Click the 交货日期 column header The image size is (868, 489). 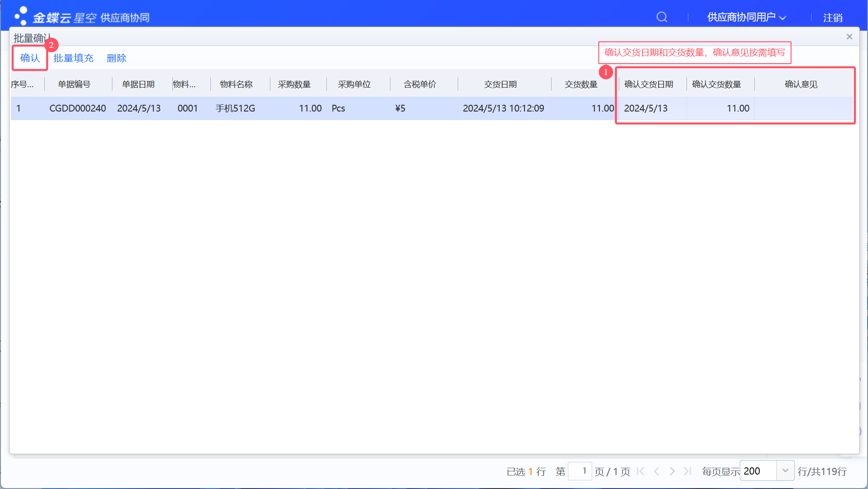pos(500,84)
